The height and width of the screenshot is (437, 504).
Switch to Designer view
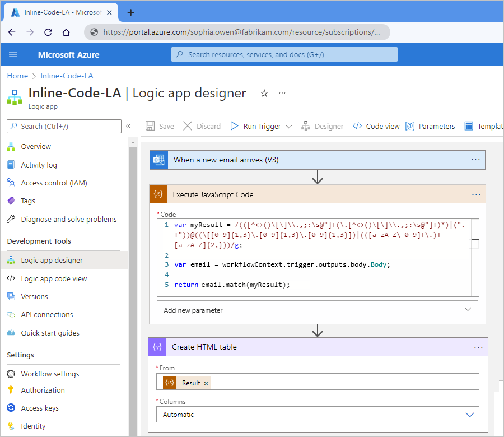[323, 126]
